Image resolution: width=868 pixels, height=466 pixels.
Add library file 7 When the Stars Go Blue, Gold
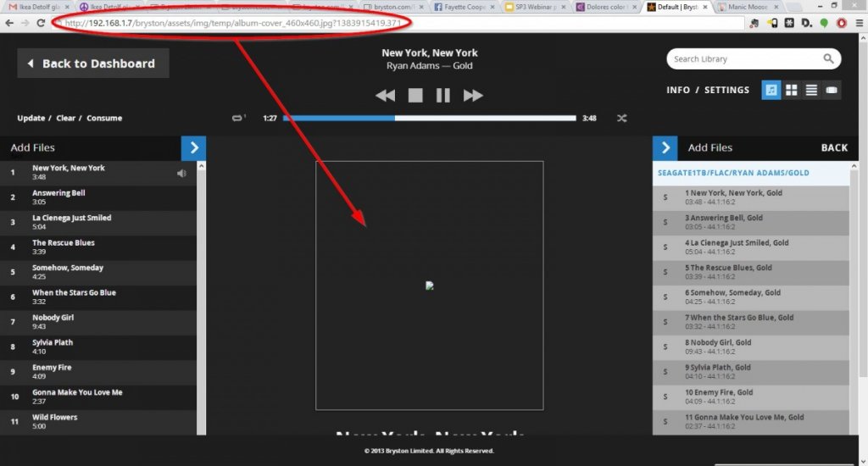tap(751, 322)
